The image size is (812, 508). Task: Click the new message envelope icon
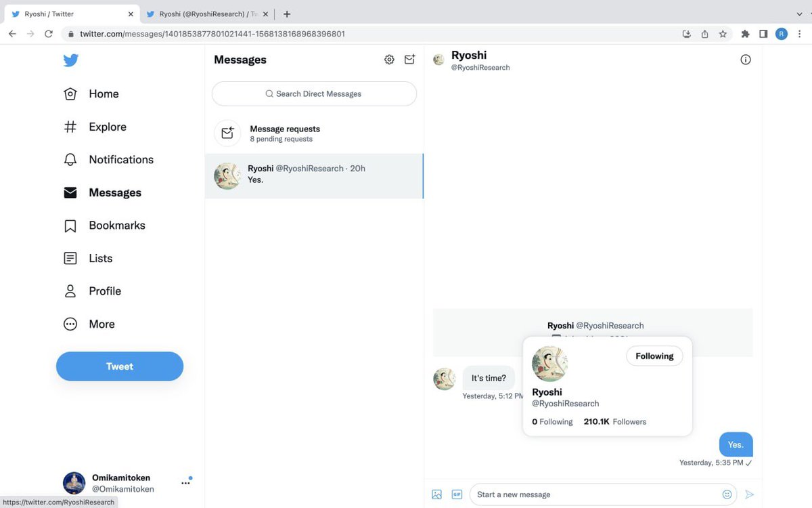[409, 60]
